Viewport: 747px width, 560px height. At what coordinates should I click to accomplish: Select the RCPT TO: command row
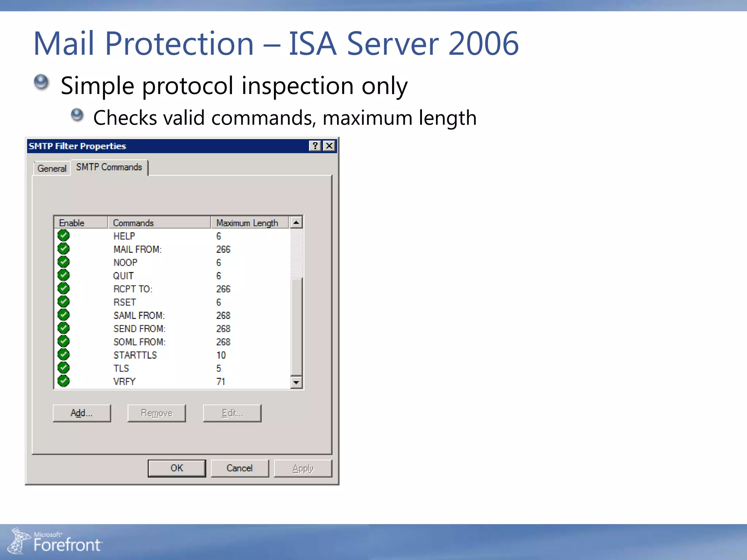[172, 289]
